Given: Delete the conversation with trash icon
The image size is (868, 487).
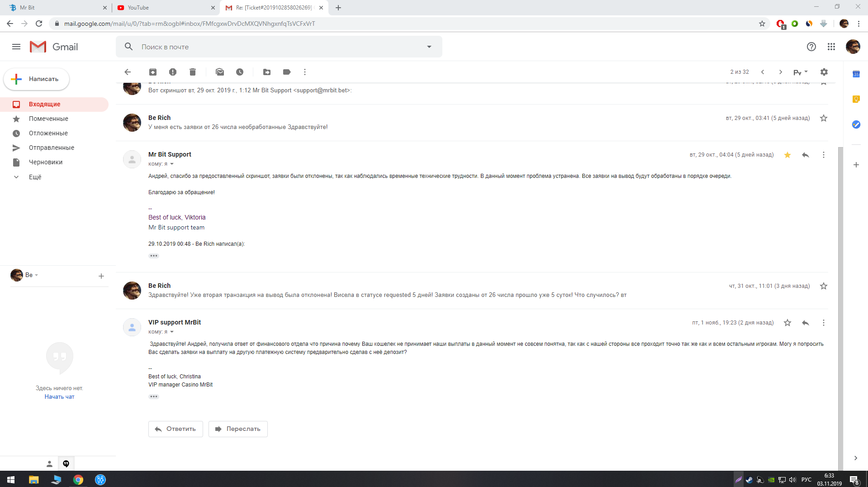Looking at the screenshot, I should 193,72.
